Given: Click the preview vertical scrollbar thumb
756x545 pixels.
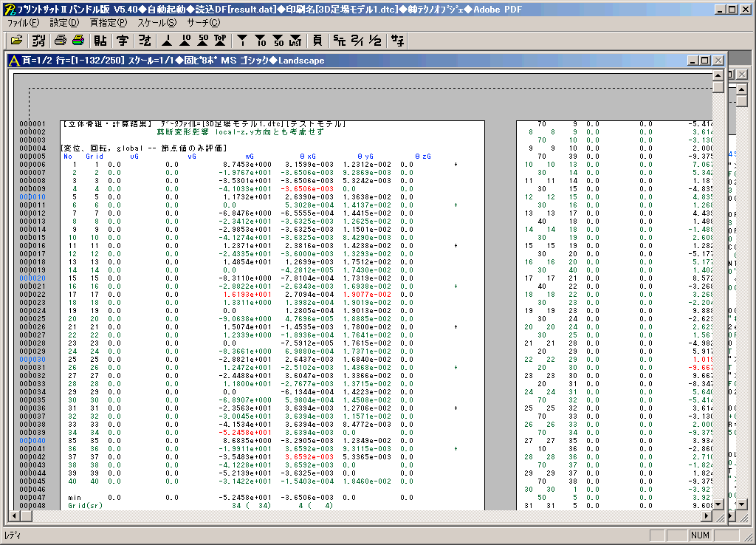Looking at the screenshot, I should pyautogui.click(x=718, y=87).
